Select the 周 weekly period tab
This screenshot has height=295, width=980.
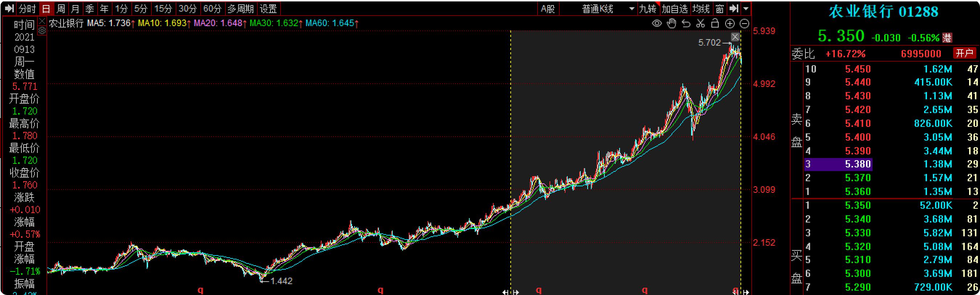tap(61, 8)
